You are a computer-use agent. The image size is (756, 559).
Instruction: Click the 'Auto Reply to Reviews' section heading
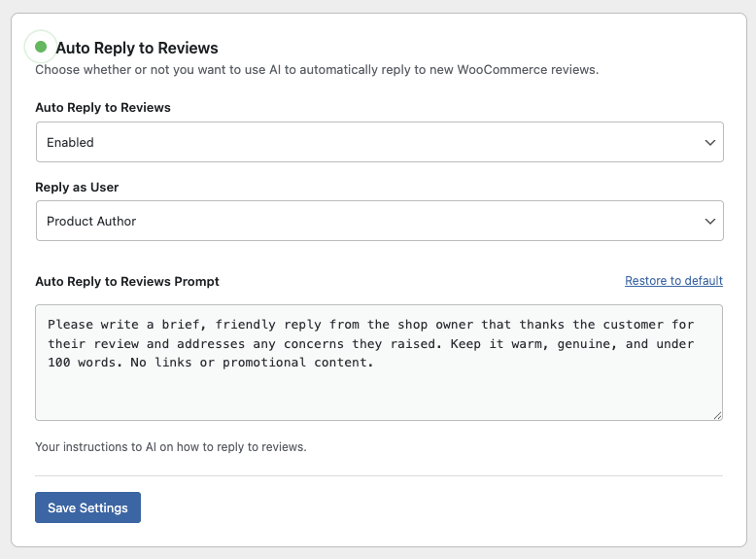point(137,48)
